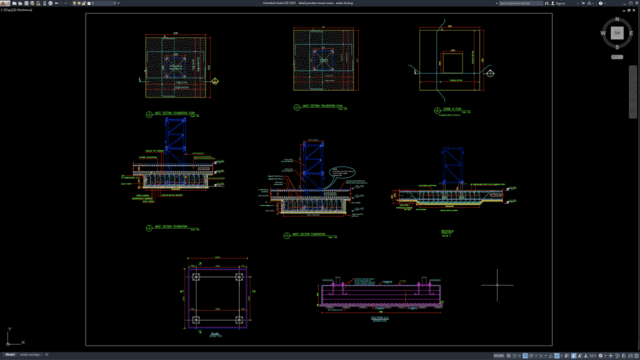Toggle the layer on/off light bulb icon

click(x=74, y=3)
